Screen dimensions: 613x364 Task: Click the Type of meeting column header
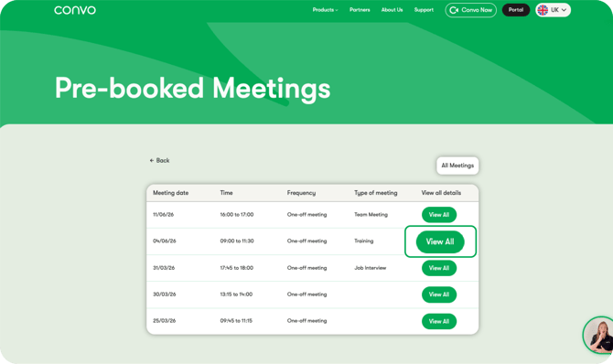376,193
